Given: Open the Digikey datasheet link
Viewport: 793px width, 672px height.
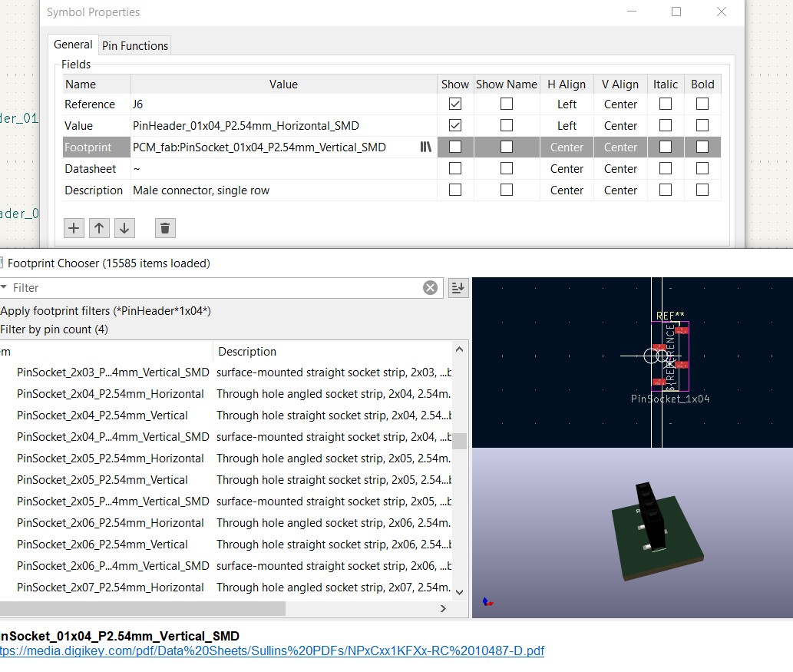Looking at the screenshot, I should click(x=272, y=650).
